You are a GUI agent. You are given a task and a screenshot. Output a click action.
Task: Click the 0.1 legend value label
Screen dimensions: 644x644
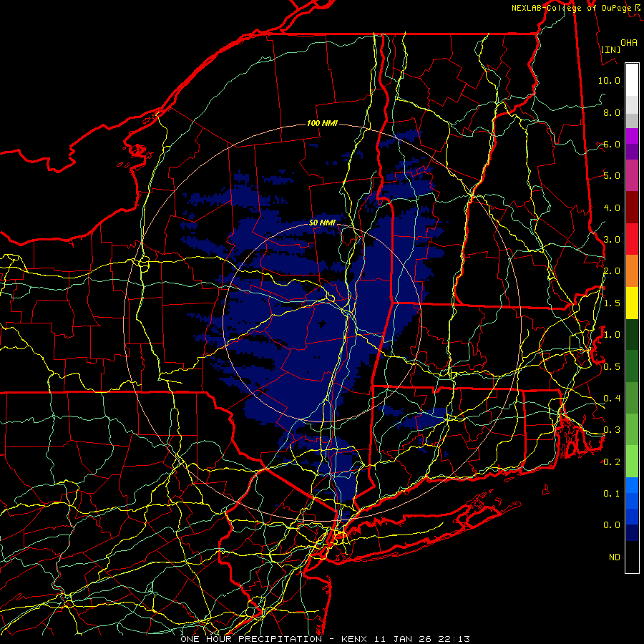point(612,493)
